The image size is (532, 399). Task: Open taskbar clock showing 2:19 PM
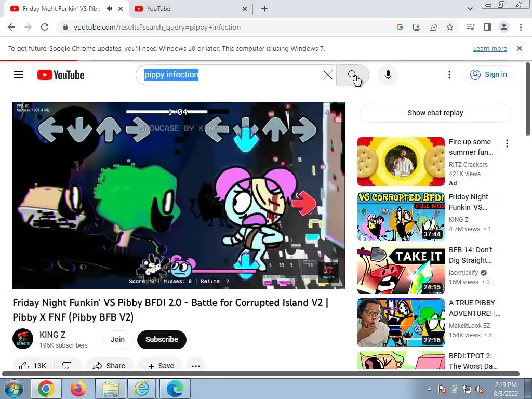(x=506, y=389)
